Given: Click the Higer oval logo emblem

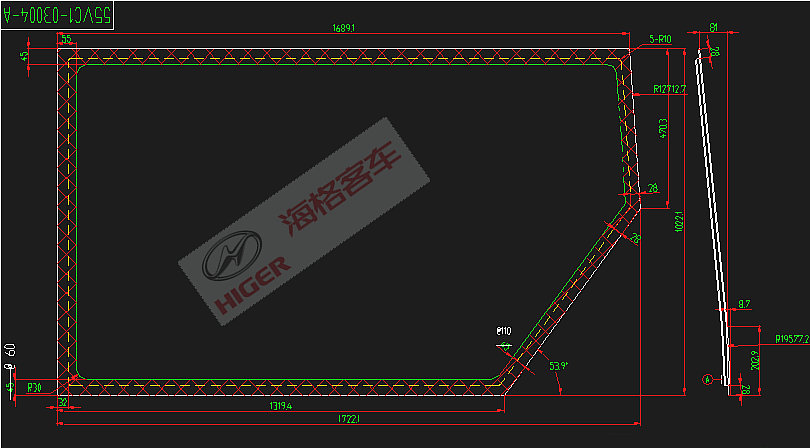Looking at the screenshot, I should pyautogui.click(x=233, y=259).
